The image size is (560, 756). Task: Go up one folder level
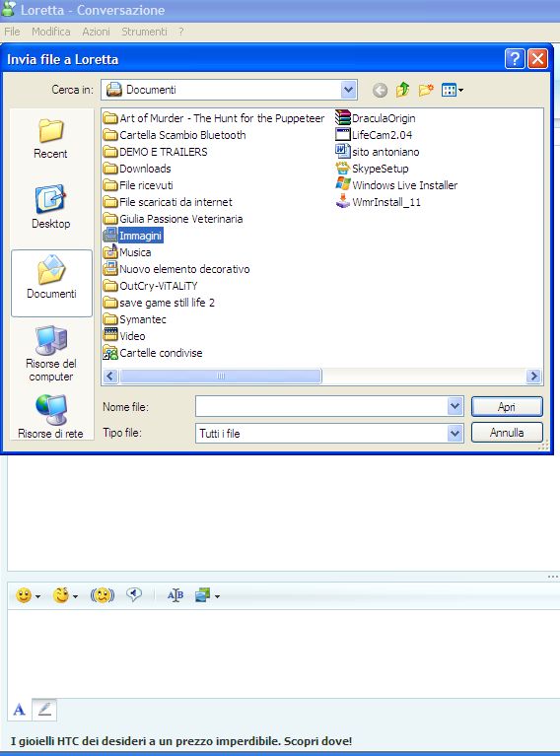tap(403, 90)
